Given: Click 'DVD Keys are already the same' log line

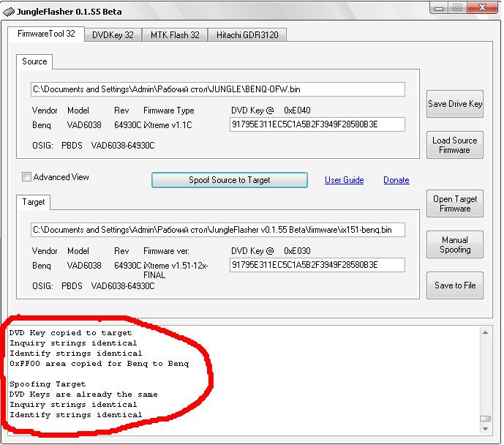Looking at the screenshot, I should (x=83, y=394).
